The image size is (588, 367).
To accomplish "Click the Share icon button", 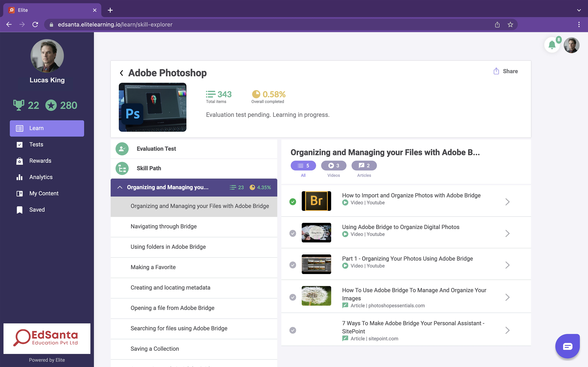I will pyautogui.click(x=496, y=71).
